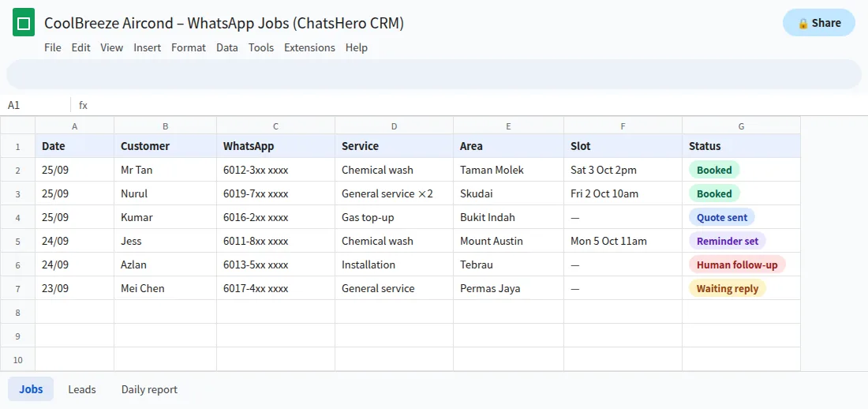Select the Jess customer cell
This screenshot has height=409, width=868.
[x=166, y=241]
